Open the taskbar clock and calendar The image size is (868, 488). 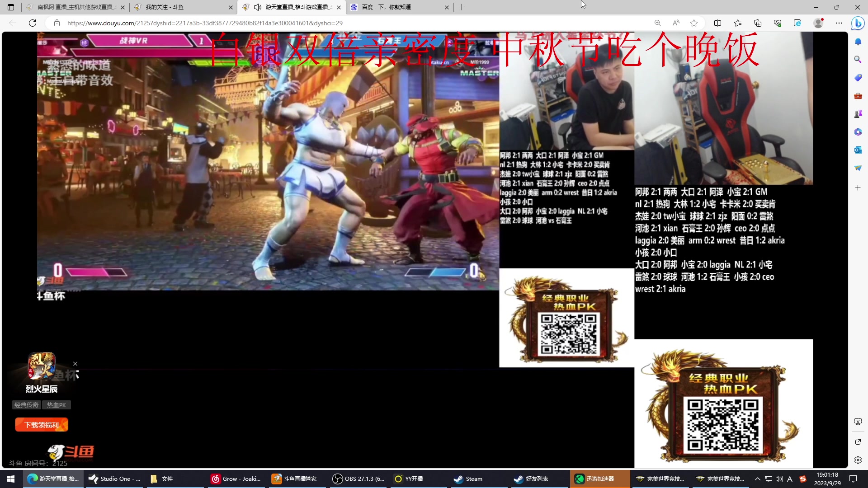coord(827,479)
